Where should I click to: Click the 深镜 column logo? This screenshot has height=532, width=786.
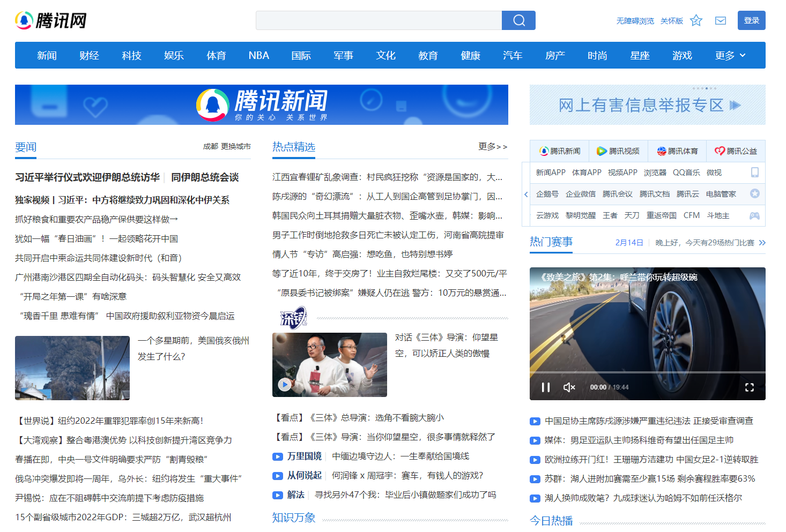pos(293,318)
